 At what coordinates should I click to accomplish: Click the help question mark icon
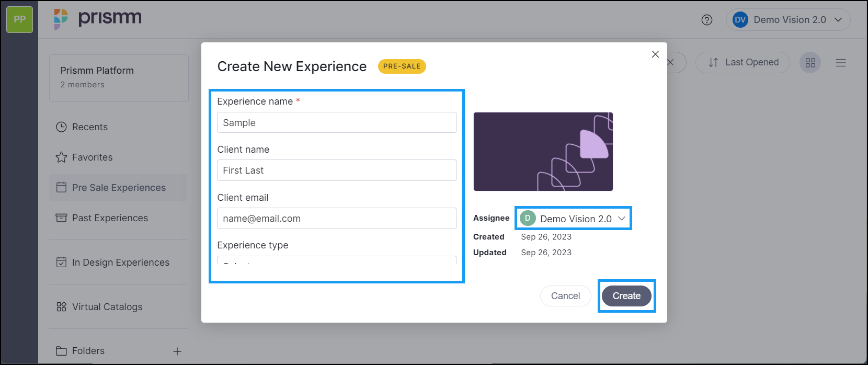coord(707,20)
